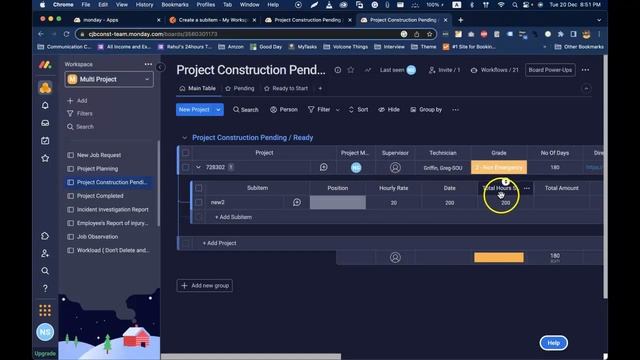The image size is (640, 360).
Task: Open Workflows / 21
Action: (x=494, y=70)
